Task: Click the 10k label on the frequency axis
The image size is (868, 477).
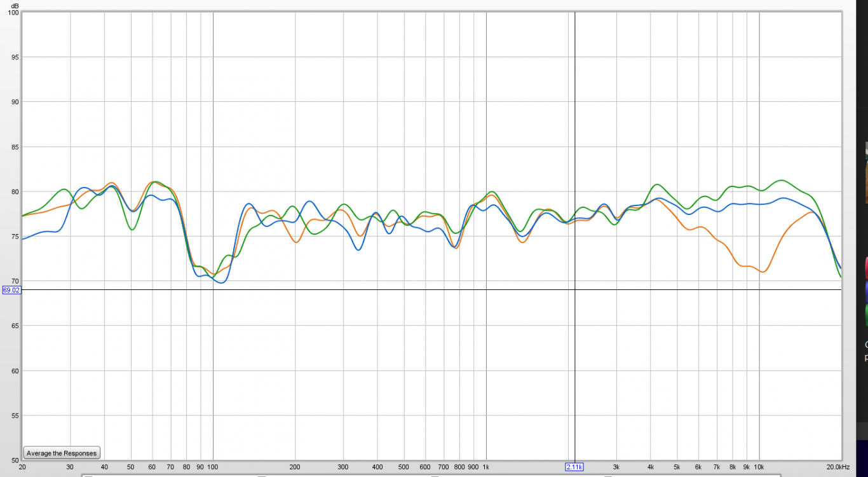Action: (x=759, y=467)
